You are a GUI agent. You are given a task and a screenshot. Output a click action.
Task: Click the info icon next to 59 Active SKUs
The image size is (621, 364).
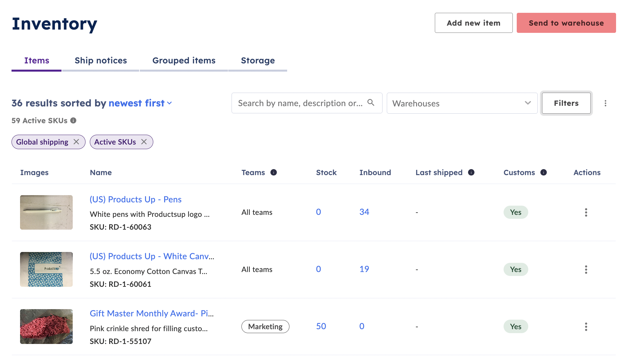pos(73,121)
